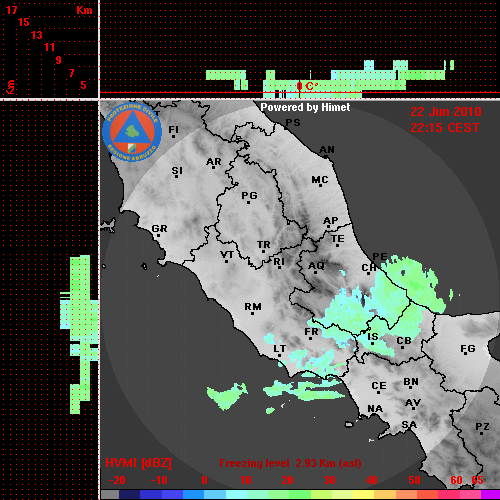Click the CB city label

click(404, 341)
